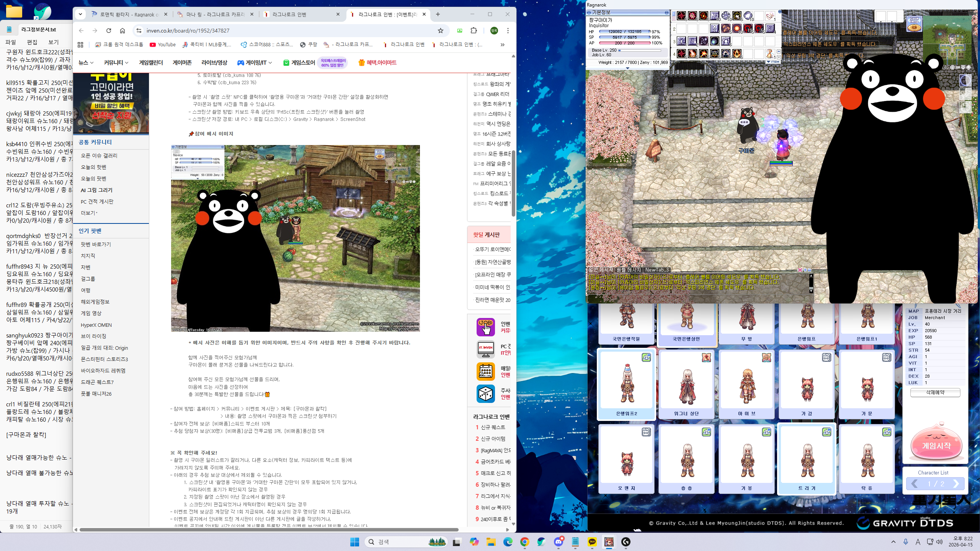Open the AI 그림 그리기 link
980x551 pixels.
pos(96,190)
